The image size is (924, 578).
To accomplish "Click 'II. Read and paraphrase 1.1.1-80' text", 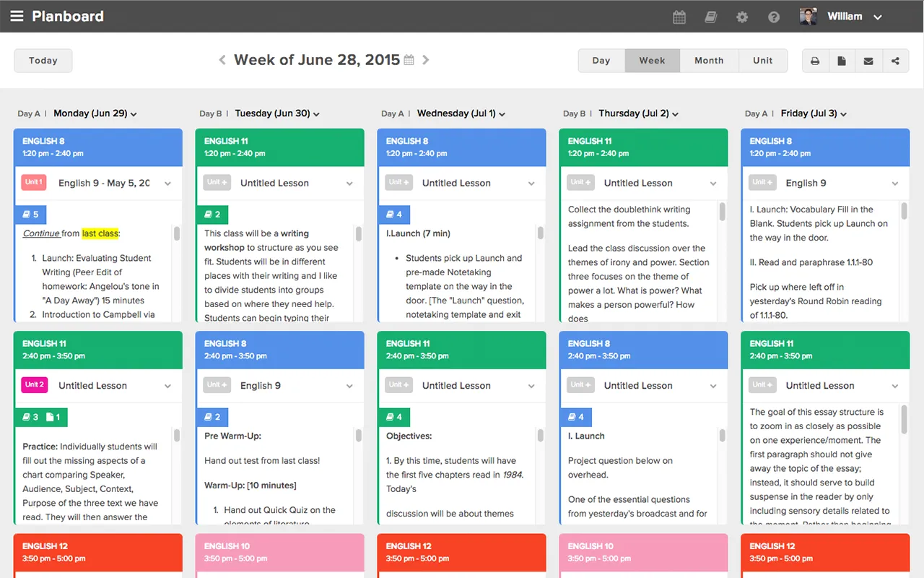I will [811, 262].
